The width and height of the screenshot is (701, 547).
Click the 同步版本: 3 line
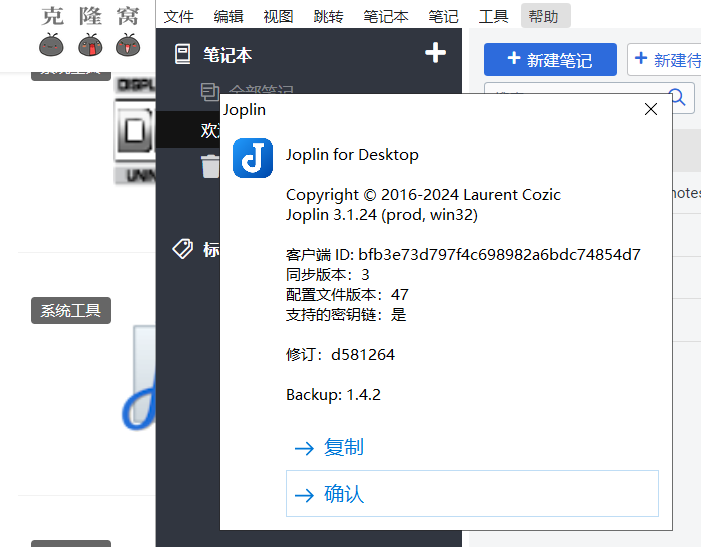click(x=328, y=274)
